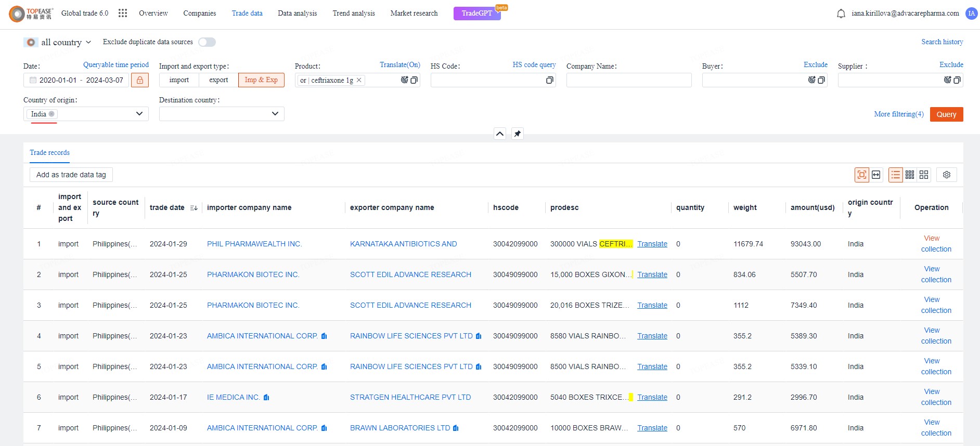Click TOPEASE logo
This screenshot has width=980, height=446.
click(31, 14)
